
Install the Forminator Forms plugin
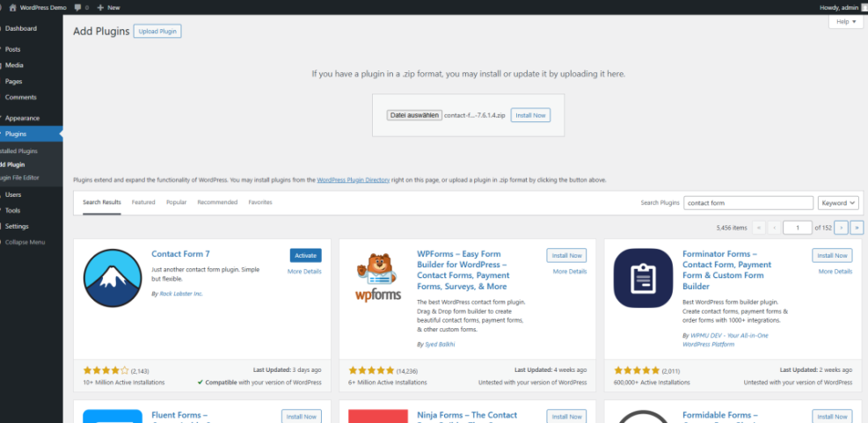(832, 256)
